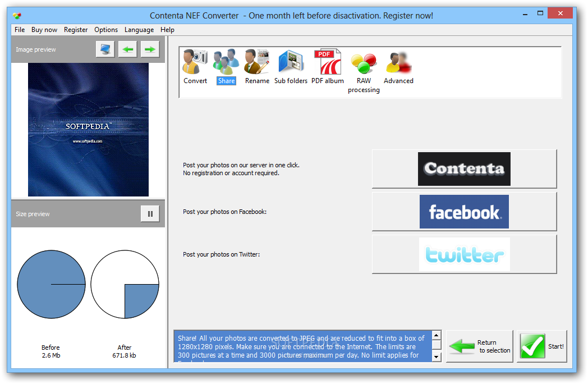Click the Before size pie chart

51,284
